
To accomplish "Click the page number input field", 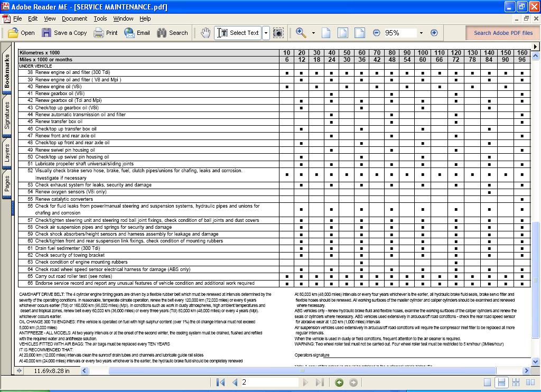I will pos(269,382).
